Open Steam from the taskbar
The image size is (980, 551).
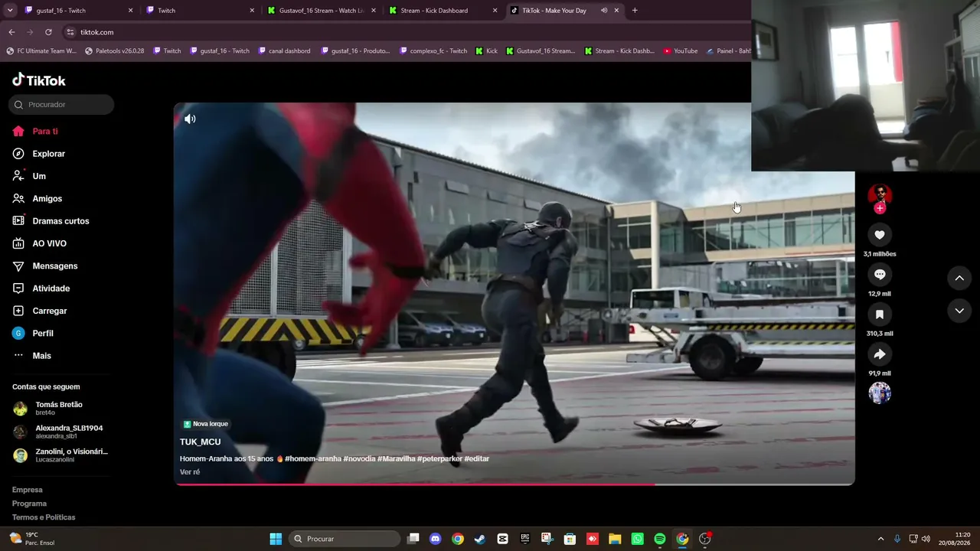(x=480, y=539)
